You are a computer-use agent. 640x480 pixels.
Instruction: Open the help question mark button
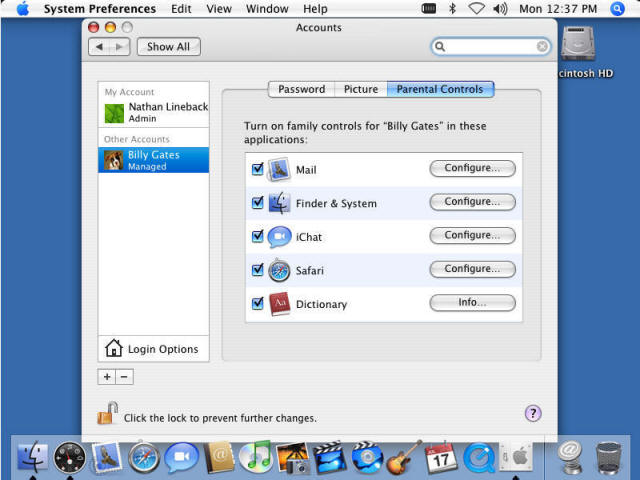pyautogui.click(x=533, y=413)
